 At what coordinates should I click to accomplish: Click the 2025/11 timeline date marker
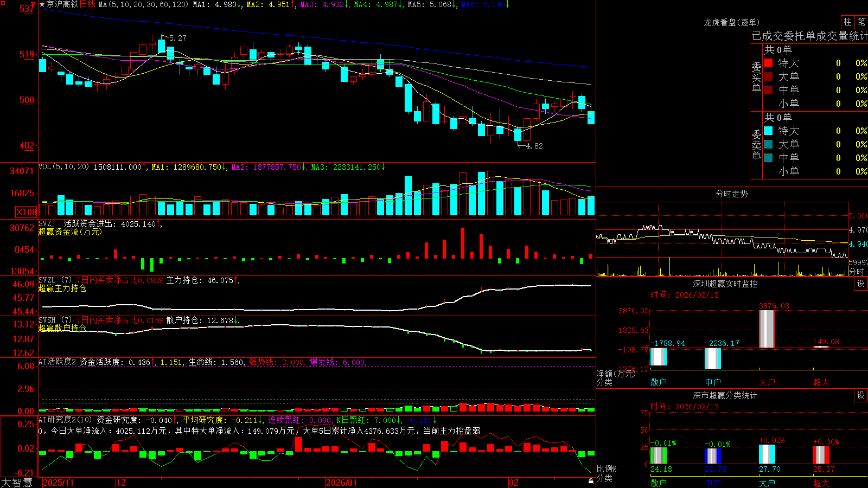58,483
